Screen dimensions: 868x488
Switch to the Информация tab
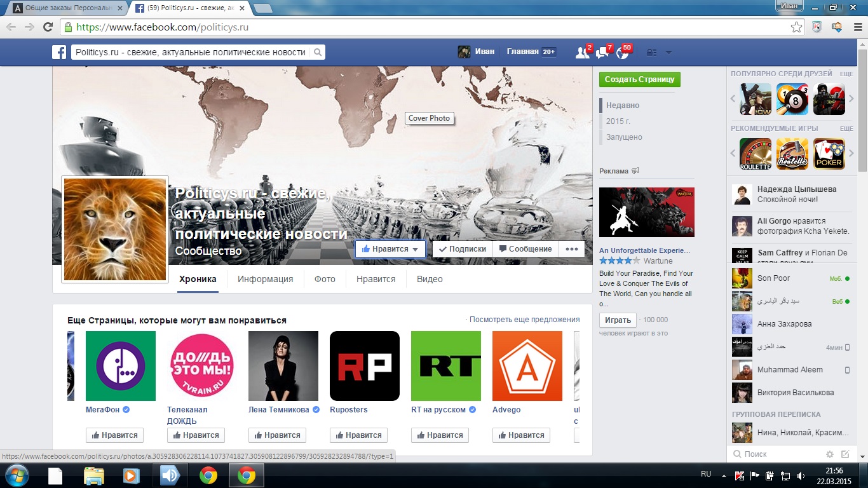(266, 279)
